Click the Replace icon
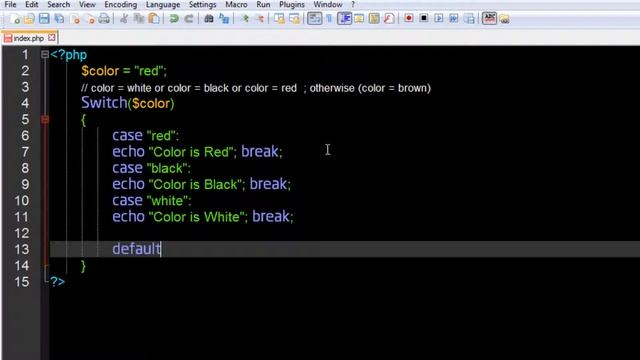This screenshot has height=360, width=640. click(224, 19)
